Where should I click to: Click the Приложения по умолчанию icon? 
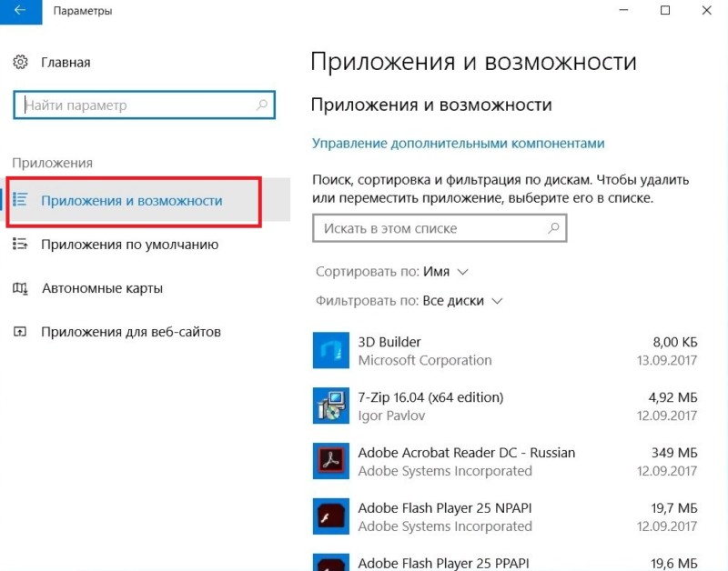click(20, 244)
